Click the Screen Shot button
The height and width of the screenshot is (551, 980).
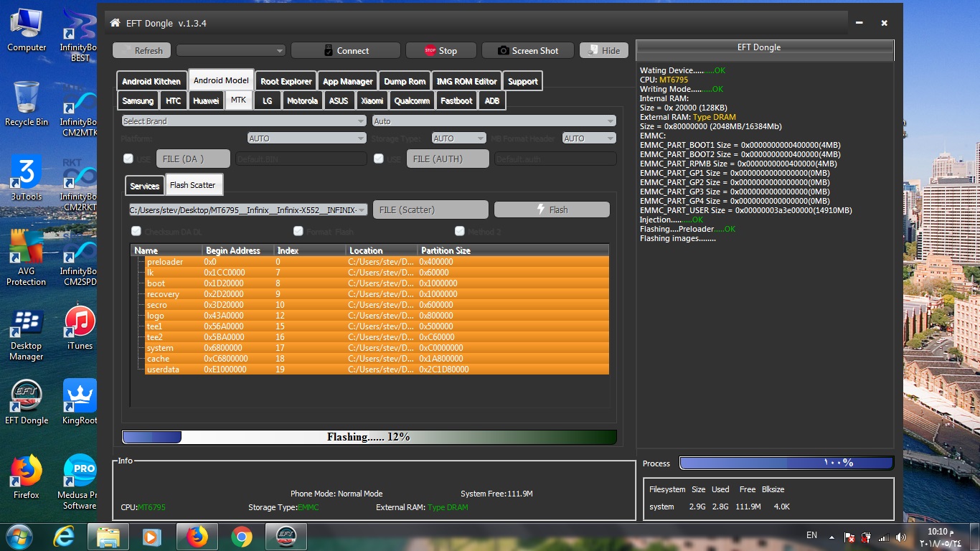pyautogui.click(x=528, y=51)
